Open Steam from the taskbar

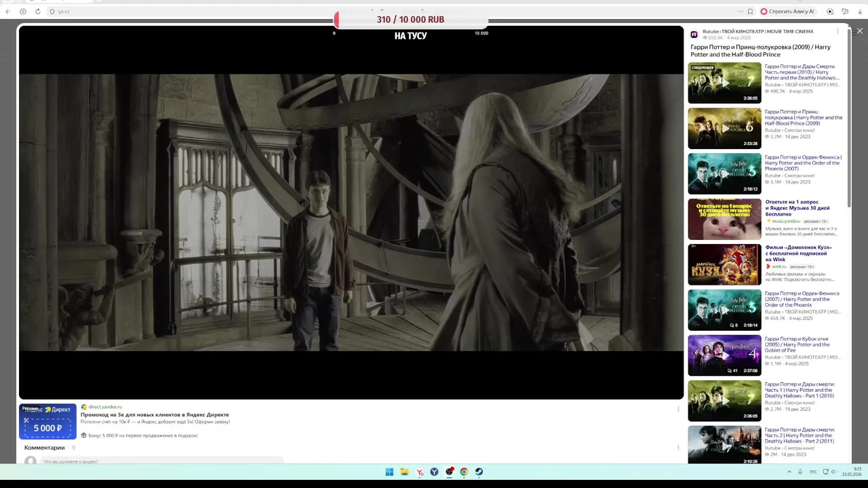click(479, 472)
